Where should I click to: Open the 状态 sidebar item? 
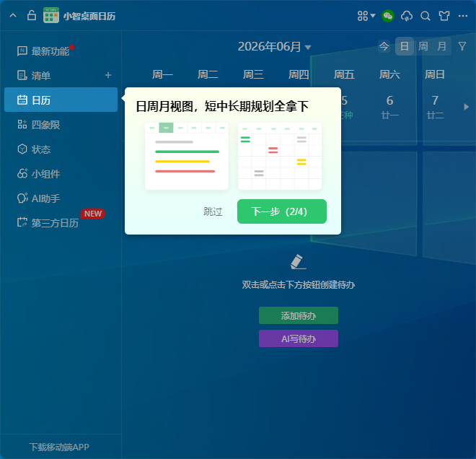click(61, 149)
